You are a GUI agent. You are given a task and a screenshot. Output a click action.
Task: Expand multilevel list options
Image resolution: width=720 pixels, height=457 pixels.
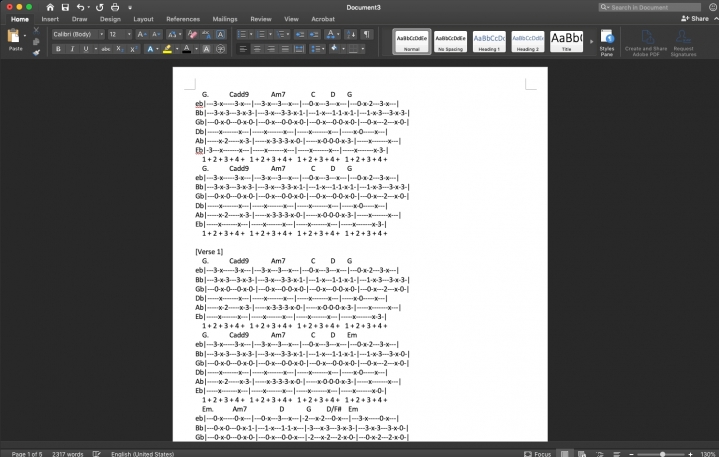(288, 34)
